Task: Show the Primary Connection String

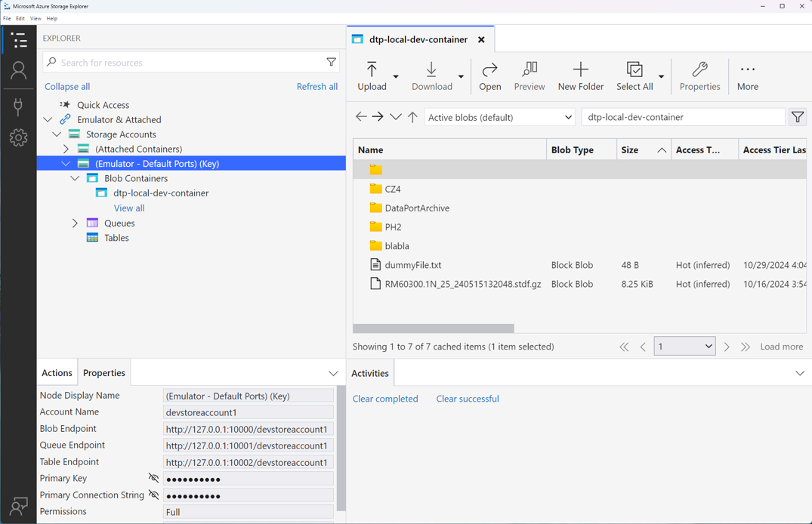Action: click(x=153, y=495)
